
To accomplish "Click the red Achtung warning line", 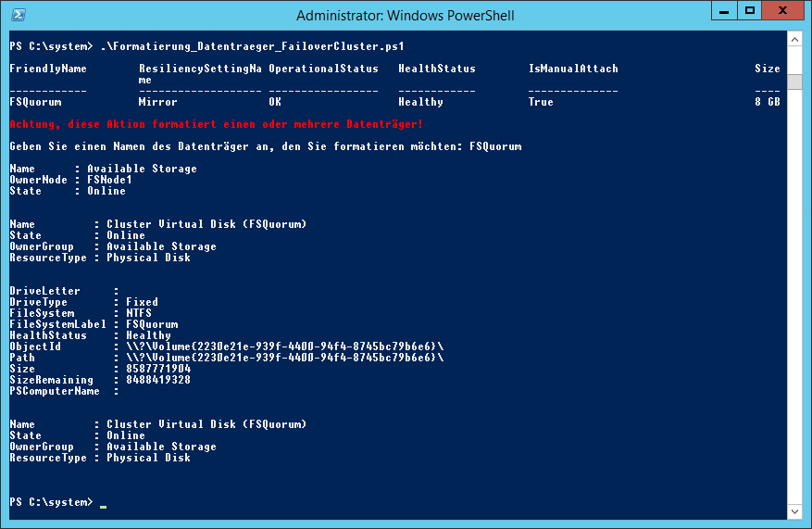I will 216,124.
